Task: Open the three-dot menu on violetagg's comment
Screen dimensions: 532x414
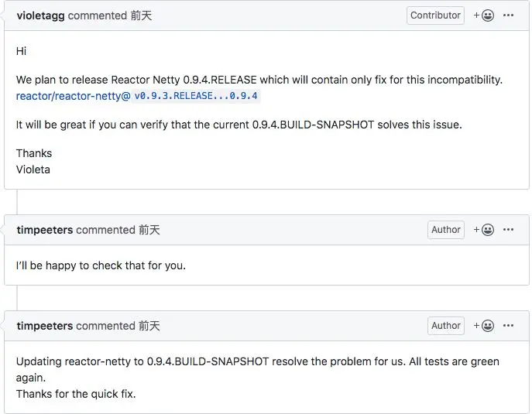Action: coord(509,15)
